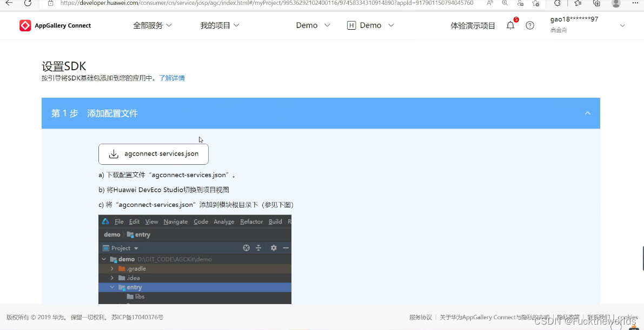
Task: Go back in browser
Action: point(9,3)
